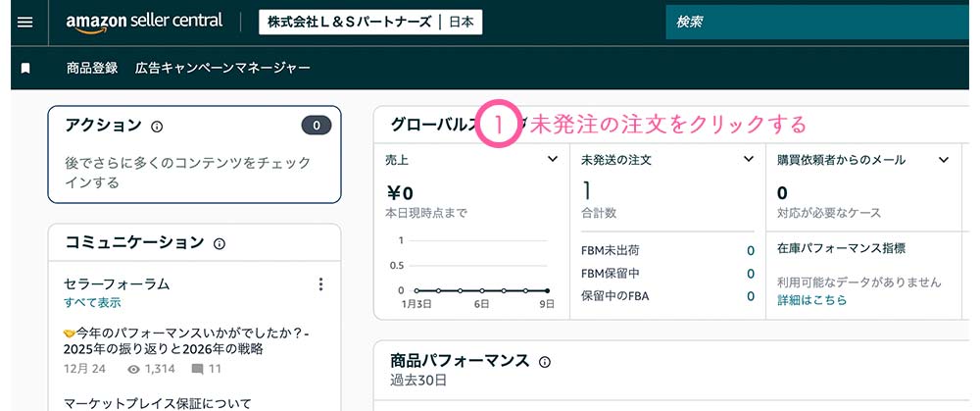980x411 pixels.
Task: Click the 未発送の注文 total count number
Action: (586, 190)
